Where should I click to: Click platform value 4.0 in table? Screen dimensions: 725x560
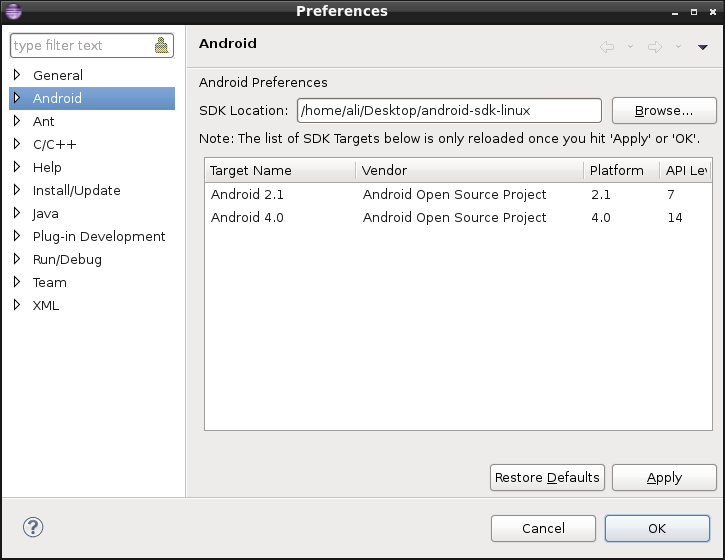[601, 218]
